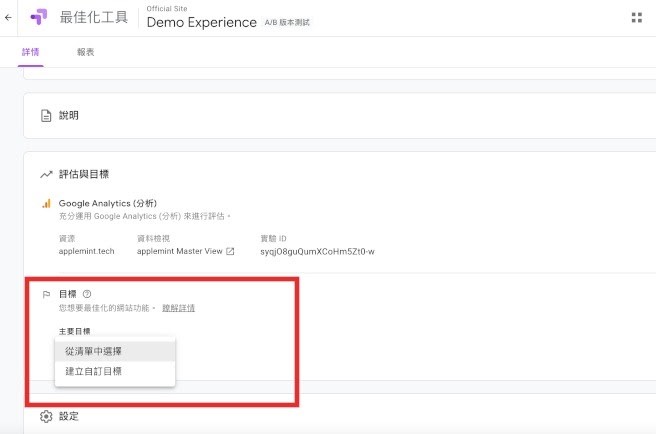Click the back arrow at top left
The height and width of the screenshot is (434, 656).
(9, 17)
